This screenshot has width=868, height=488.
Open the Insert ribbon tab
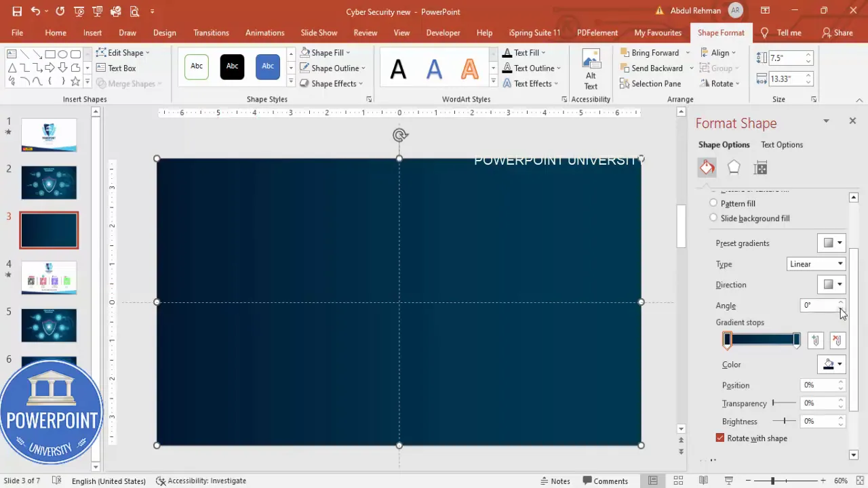(x=92, y=33)
